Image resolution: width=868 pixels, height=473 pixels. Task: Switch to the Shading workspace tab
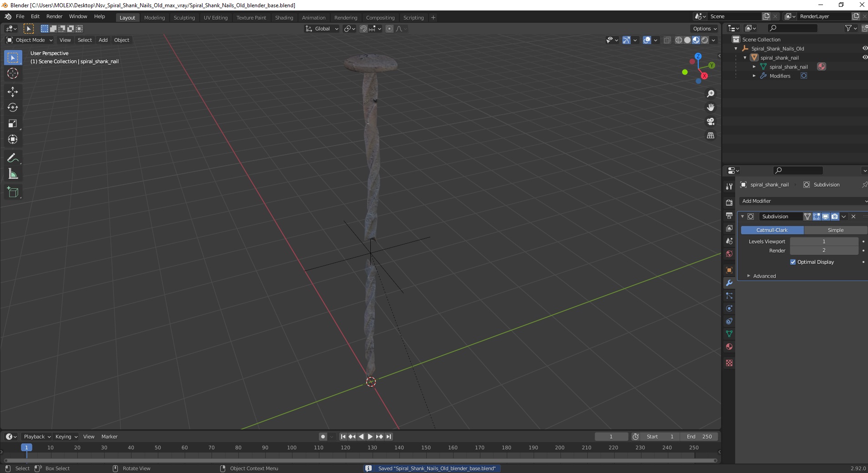pyautogui.click(x=284, y=18)
